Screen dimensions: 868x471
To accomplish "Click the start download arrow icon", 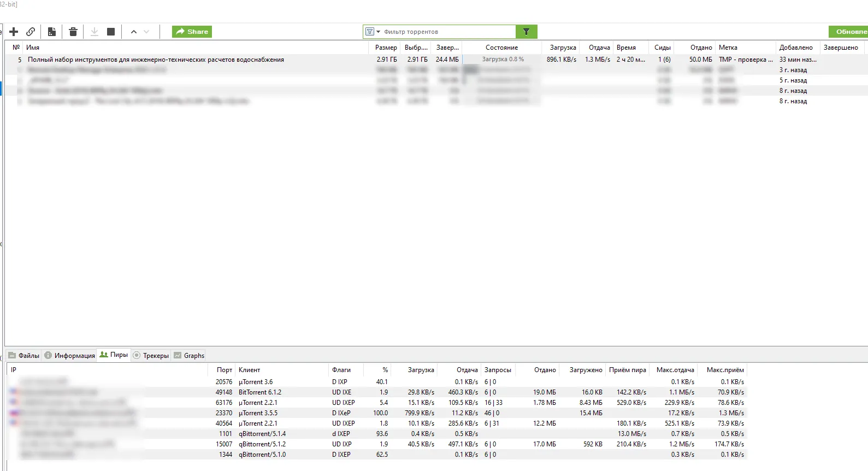I will click(x=95, y=32).
